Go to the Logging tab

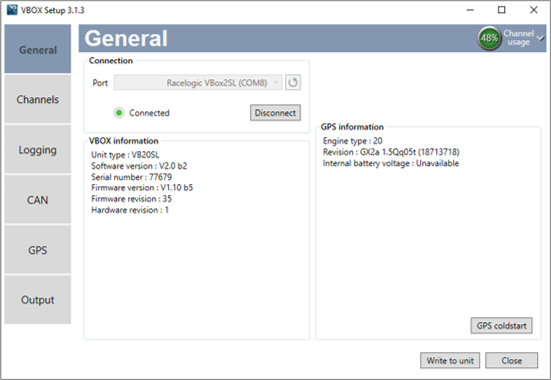[38, 149]
